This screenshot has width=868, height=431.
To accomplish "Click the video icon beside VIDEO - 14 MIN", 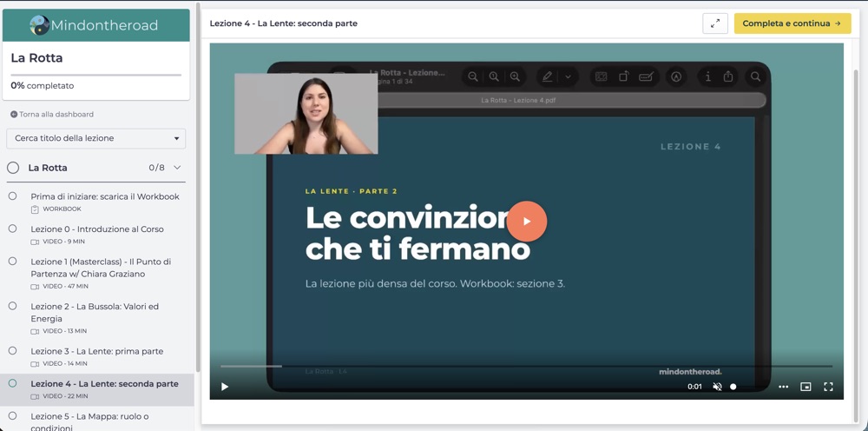I will [35, 364].
